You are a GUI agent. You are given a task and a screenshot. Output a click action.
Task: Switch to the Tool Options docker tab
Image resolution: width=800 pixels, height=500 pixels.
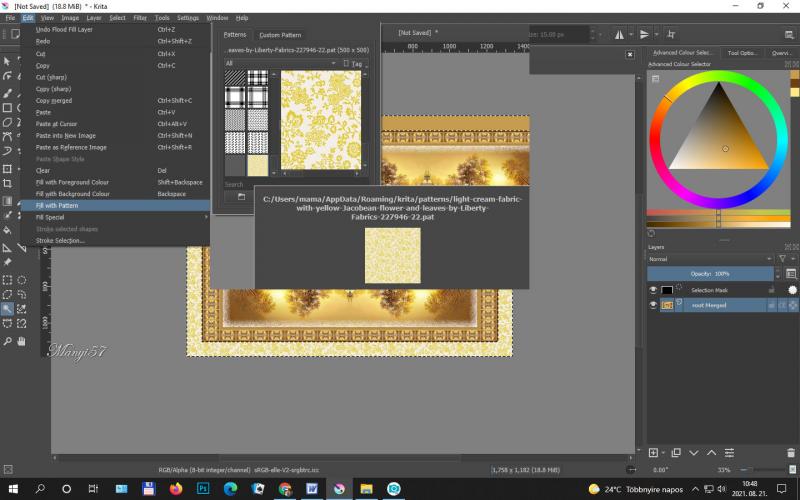pos(742,52)
